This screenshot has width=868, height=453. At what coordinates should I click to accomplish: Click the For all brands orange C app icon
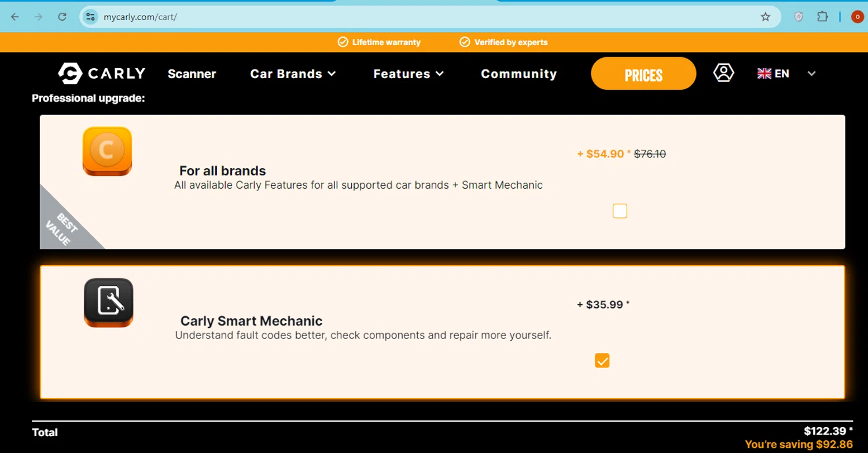coord(107,151)
